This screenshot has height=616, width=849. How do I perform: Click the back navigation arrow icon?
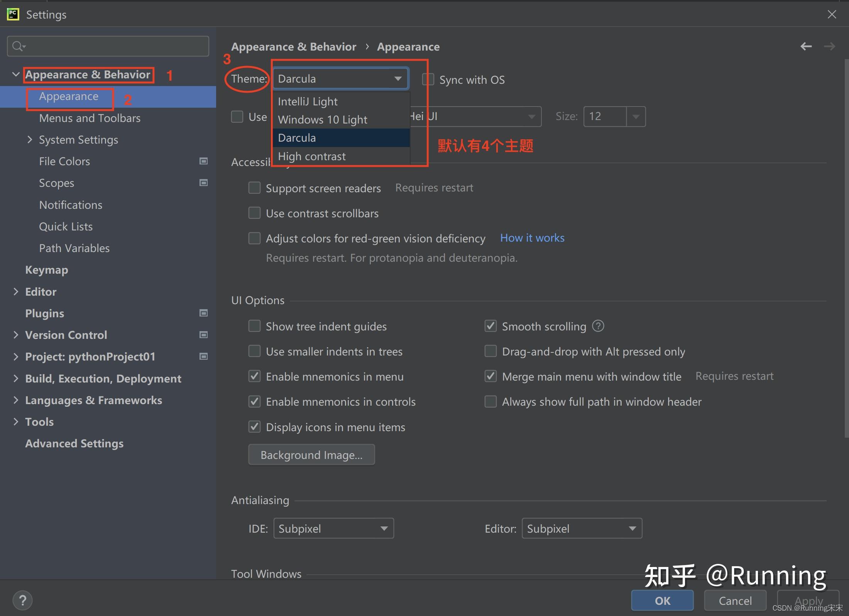(x=806, y=47)
